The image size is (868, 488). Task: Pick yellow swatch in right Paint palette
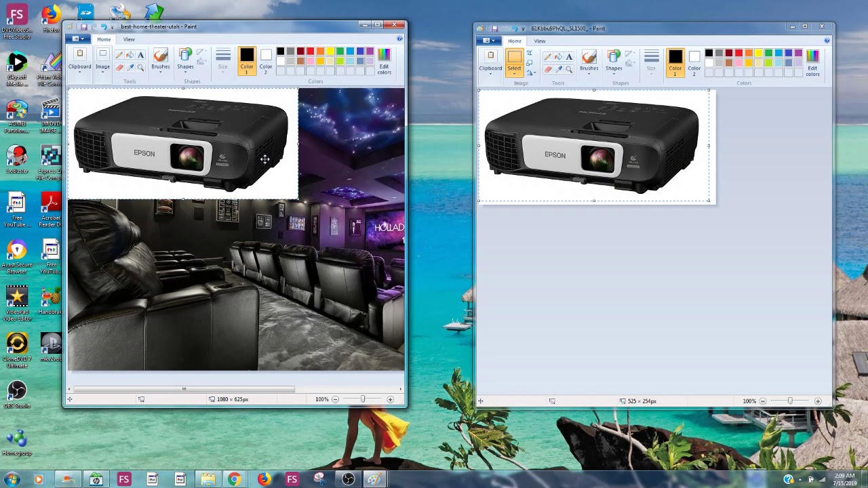pos(759,54)
